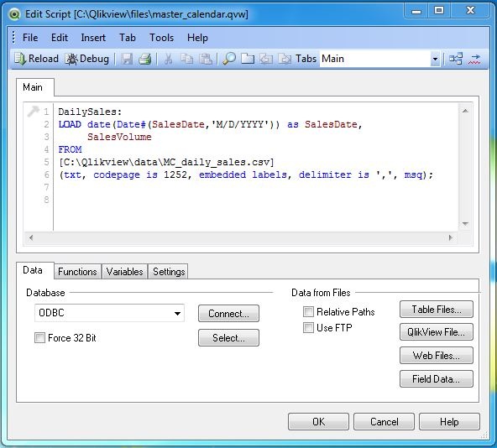This screenshot has height=448, width=497.
Task: Click the Cancel button
Action: tap(385, 422)
